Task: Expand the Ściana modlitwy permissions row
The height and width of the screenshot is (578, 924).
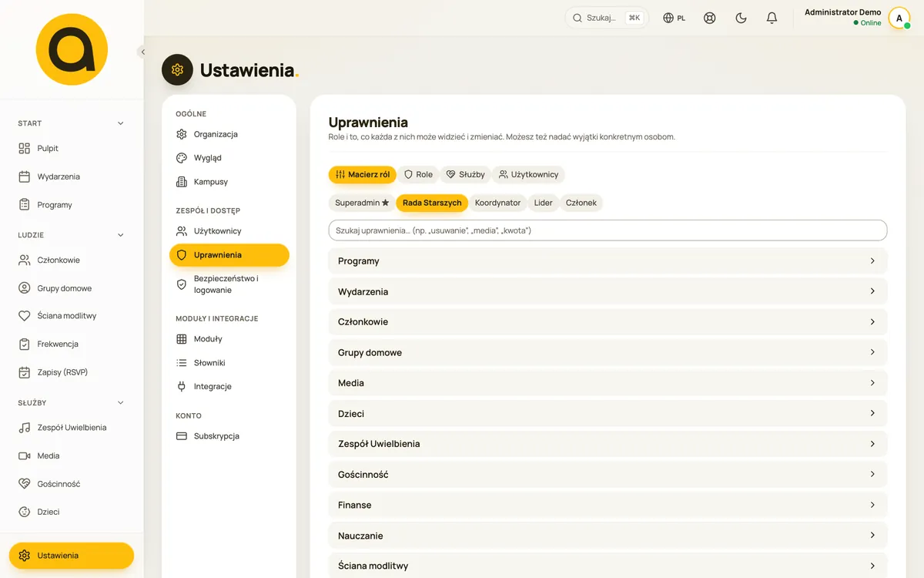Action: 608,566
